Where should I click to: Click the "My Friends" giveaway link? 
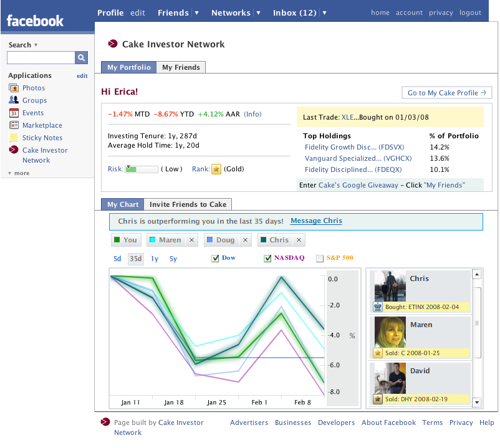pos(445,185)
